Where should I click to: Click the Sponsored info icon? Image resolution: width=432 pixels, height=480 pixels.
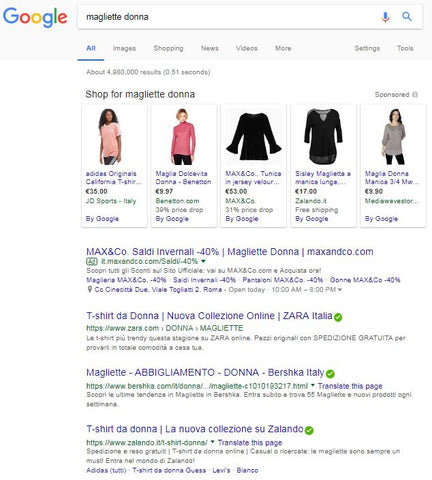pyautogui.click(x=415, y=95)
